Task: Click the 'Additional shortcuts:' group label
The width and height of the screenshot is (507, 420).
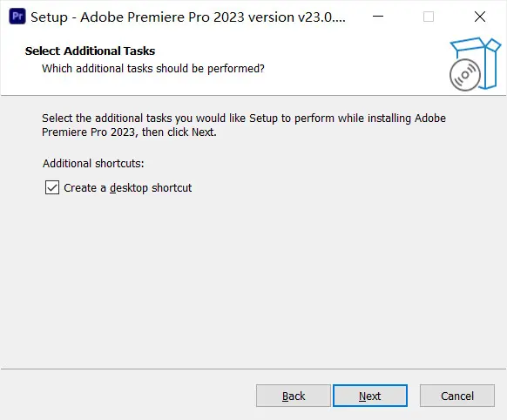Action: click(x=93, y=163)
